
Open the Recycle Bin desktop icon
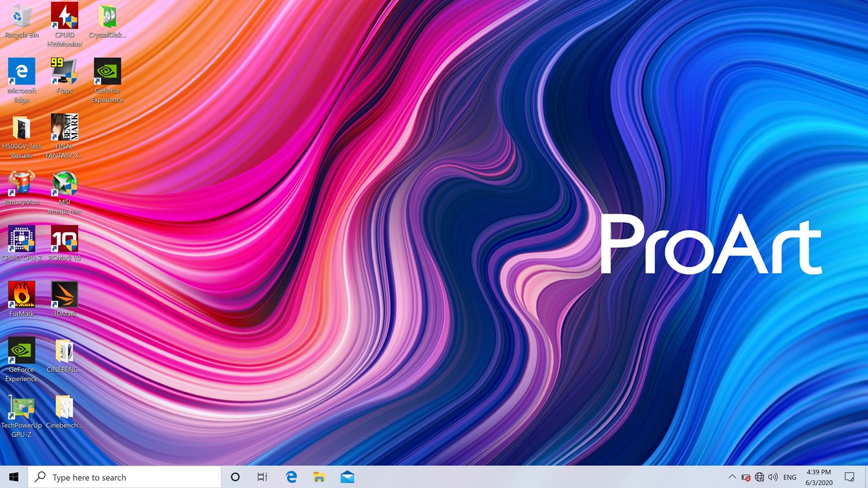click(21, 21)
